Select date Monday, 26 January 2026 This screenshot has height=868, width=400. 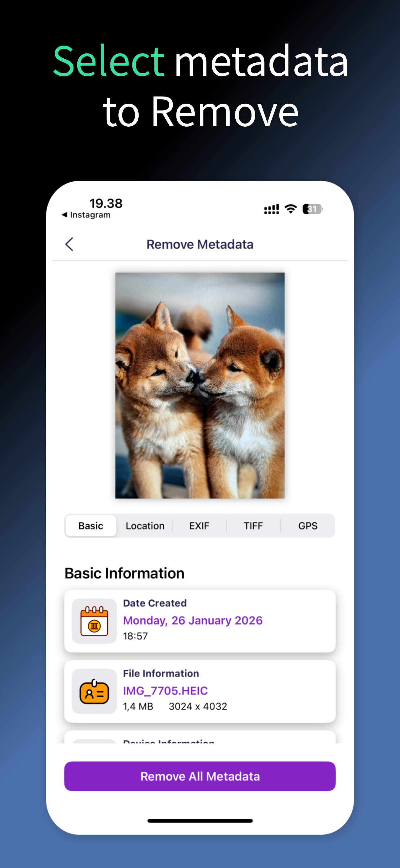pyautogui.click(x=193, y=620)
